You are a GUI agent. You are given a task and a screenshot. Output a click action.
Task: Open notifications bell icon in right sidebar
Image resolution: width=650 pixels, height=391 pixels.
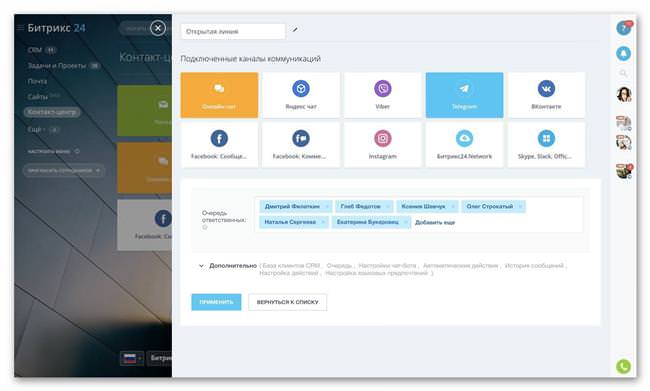[x=623, y=53]
